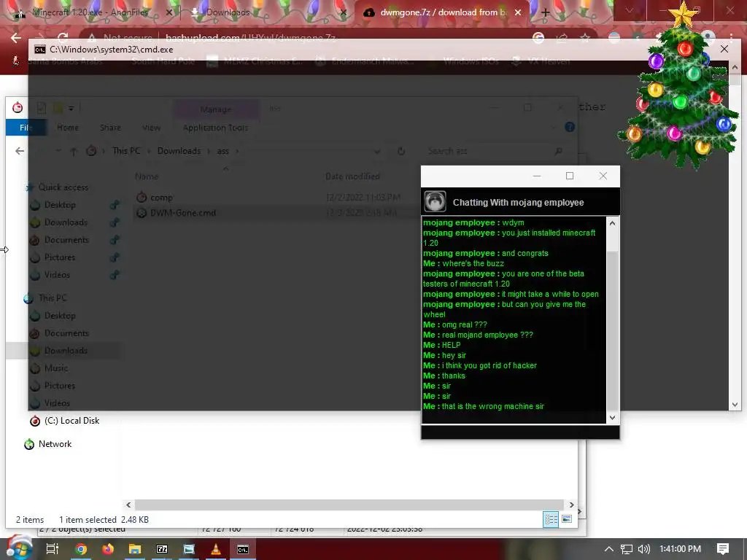Open Music folder in navigation pane

(x=55, y=368)
